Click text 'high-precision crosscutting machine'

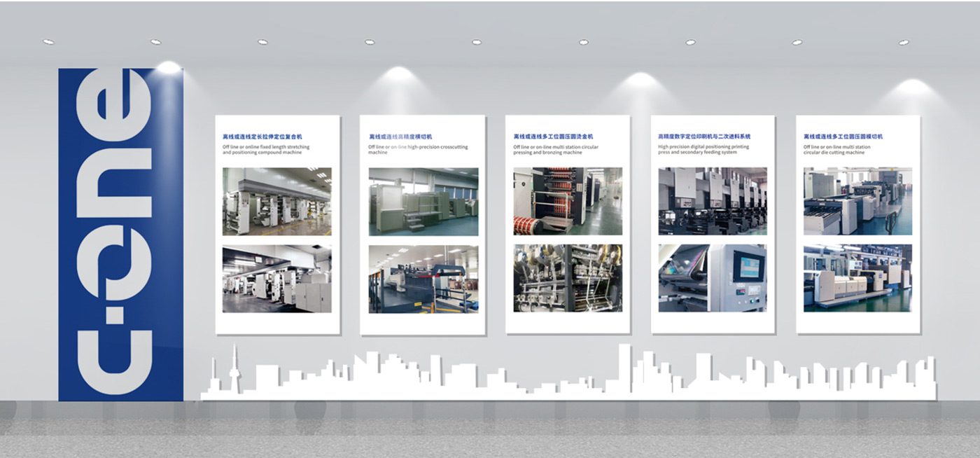click(x=418, y=150)
